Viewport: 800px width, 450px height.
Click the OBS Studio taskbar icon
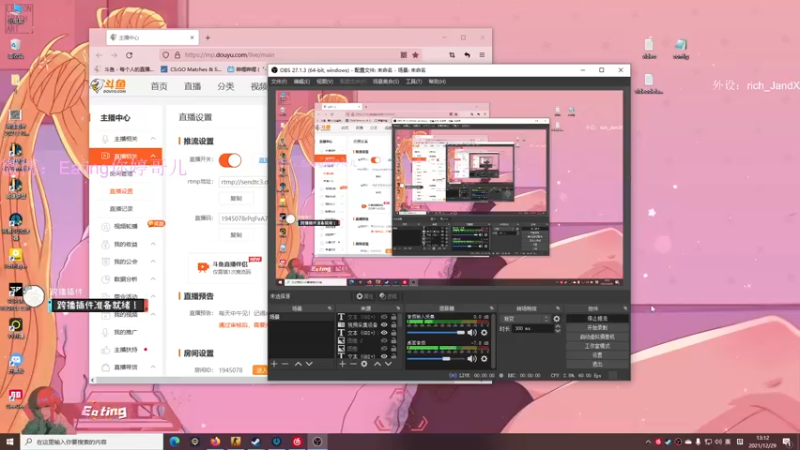(317, 441)
